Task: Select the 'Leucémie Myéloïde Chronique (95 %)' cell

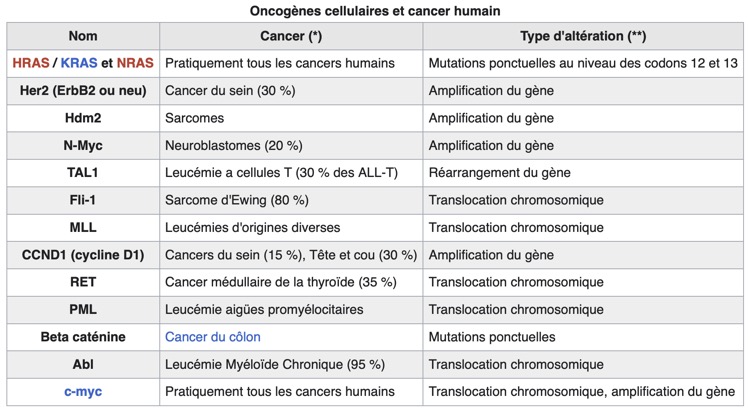Action: [275, 365]
